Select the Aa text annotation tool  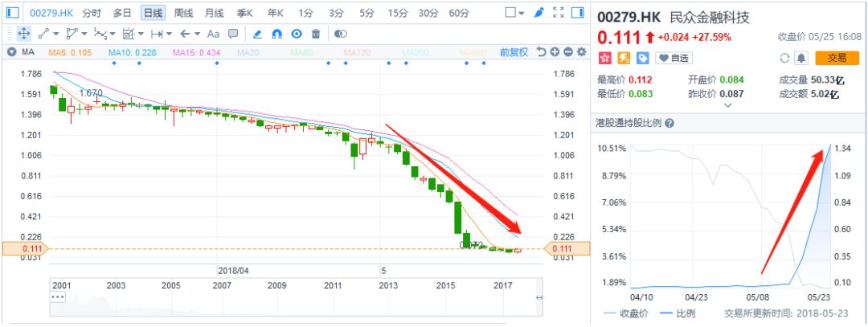click(213, 34)
